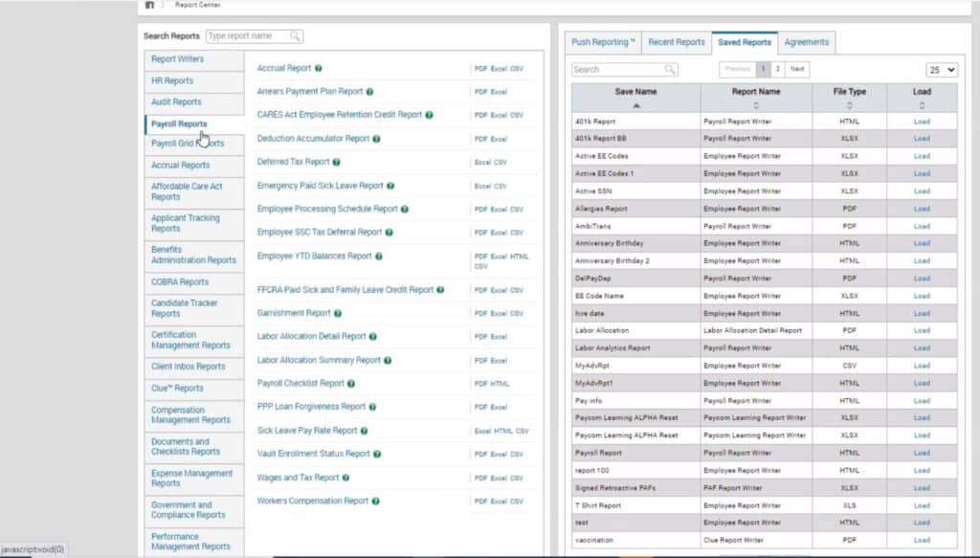The width and height of the screenshot is (980, 558).
Task: Click the help icon next to Garnishment Report
Action: (x=338, y=313)
